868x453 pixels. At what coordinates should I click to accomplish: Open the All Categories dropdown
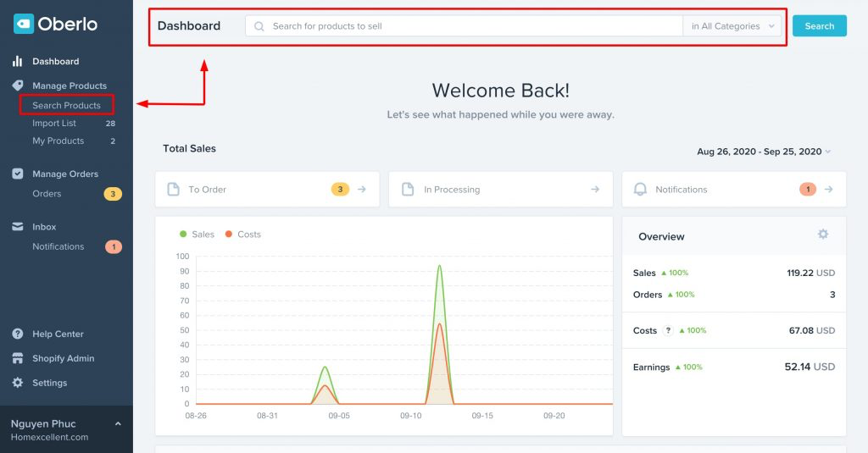[732, 26]
